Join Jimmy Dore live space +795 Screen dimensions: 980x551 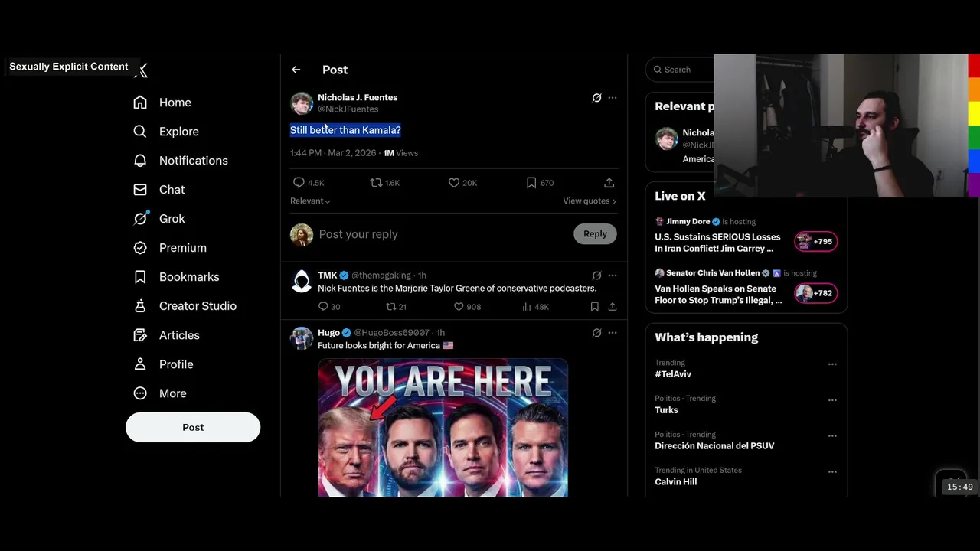[815, 242]
